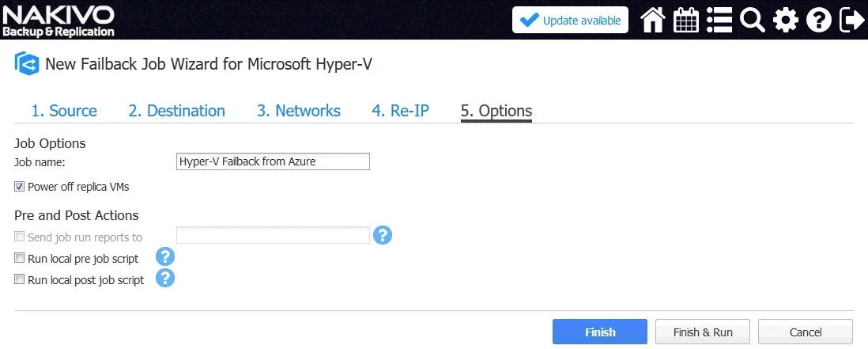Open the Home dashboard icon
This screenshot has height=349, width=868.
click(x=652, y=20)
